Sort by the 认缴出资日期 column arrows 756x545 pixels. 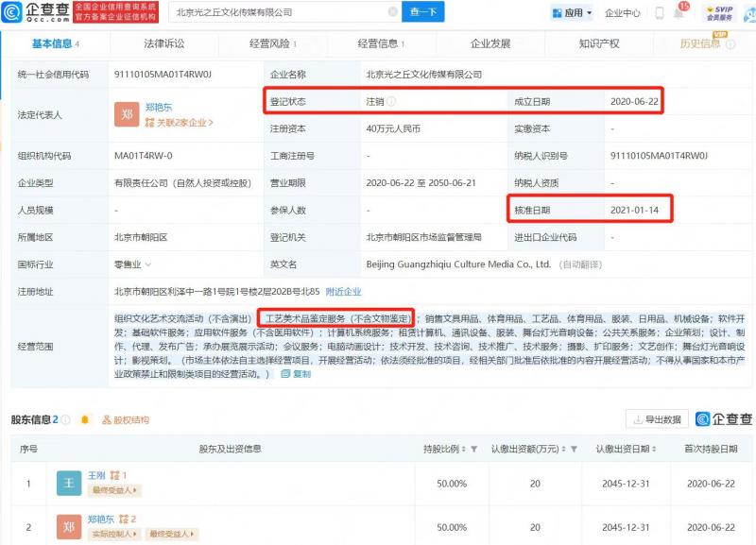click(x=654, y=449)
